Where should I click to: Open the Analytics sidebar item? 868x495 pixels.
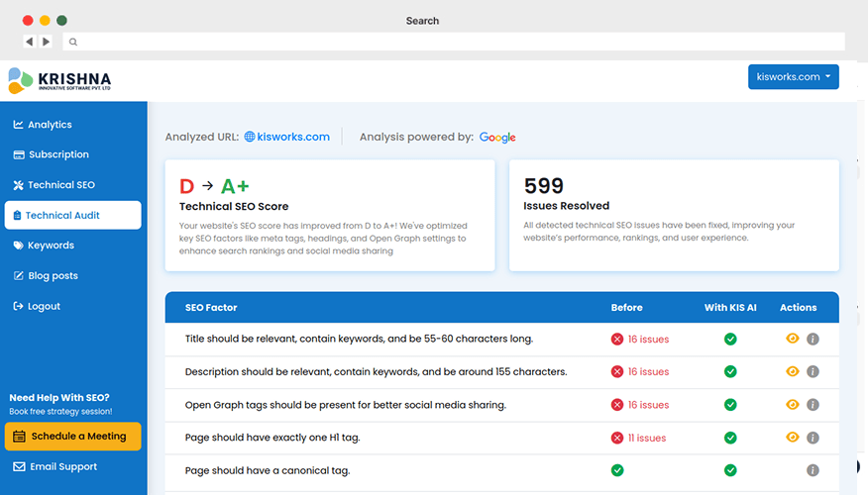[x=43, y=125]
